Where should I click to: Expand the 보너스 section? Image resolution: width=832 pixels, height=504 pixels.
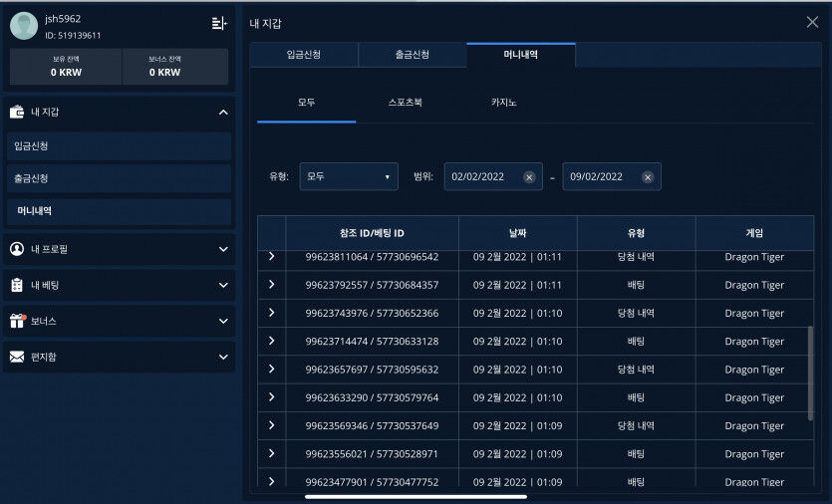click(x=223, y=321)
